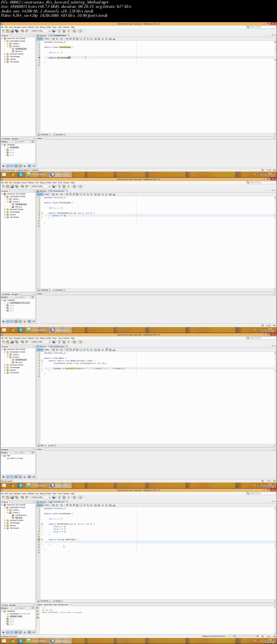Click Background scanning of projects progress bar

pyautogui.click(x=242, y=636)
